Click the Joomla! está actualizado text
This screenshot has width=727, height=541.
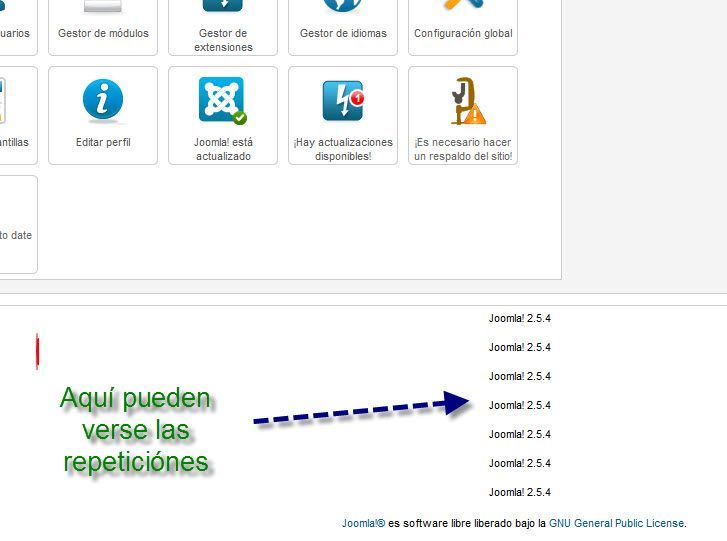(223, 149)
